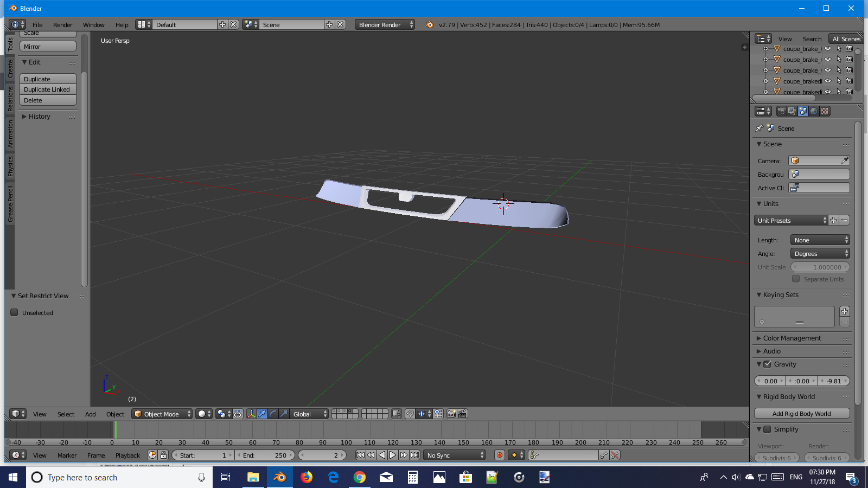
Task: Switch to Render Layers properties tab
Action: tap(792, 111)
